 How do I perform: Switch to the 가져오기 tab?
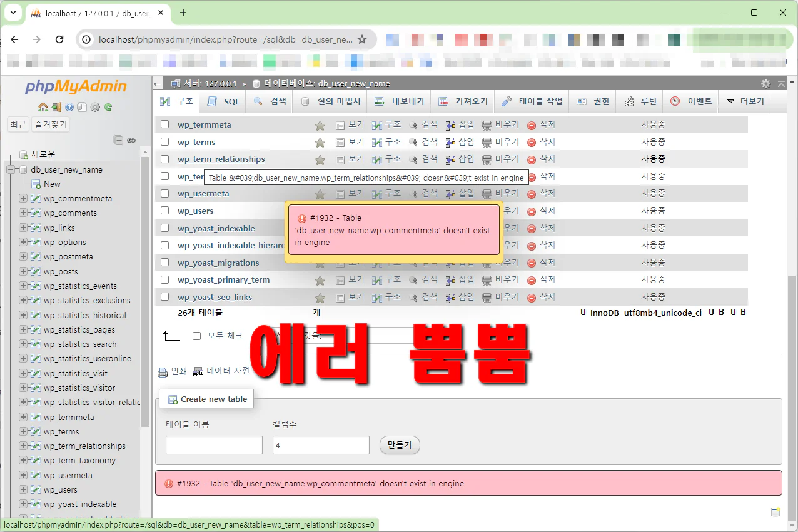pos(463,101)
